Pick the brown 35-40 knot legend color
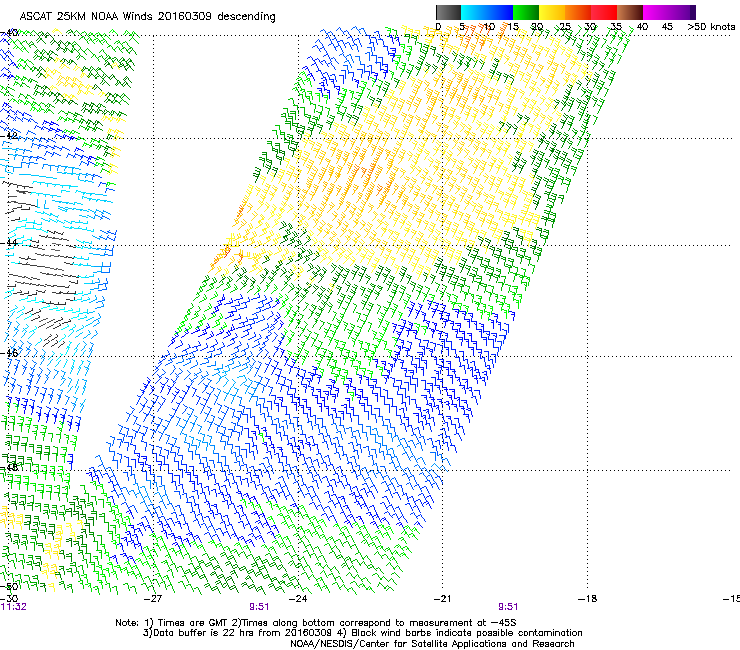740x650 pixels. click(630, 12)
